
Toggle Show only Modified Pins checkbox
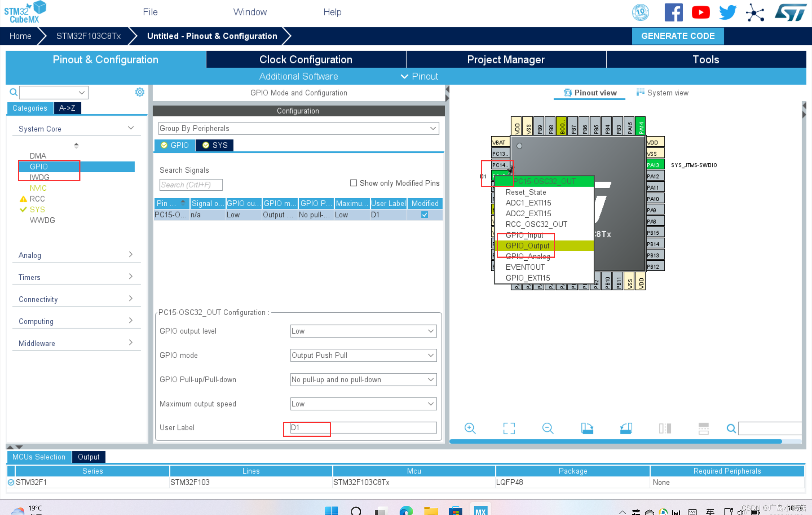tap(353, 183)
